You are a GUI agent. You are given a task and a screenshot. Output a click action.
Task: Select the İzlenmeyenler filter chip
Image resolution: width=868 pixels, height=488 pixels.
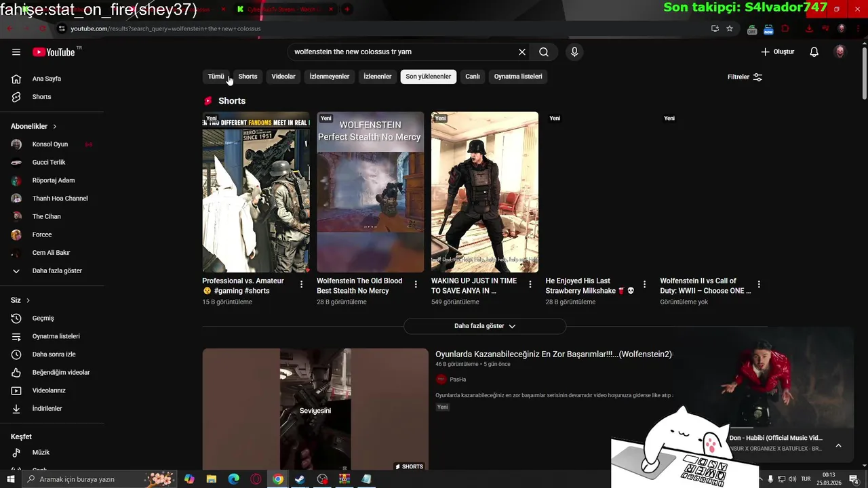click(x=330, y=77)
